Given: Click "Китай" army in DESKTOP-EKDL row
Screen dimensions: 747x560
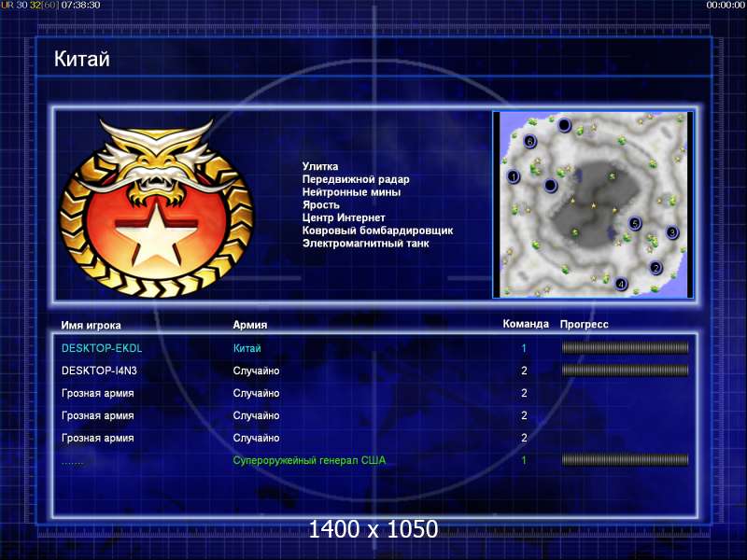Looking at the screenshot, I should (x=247, y=348).
